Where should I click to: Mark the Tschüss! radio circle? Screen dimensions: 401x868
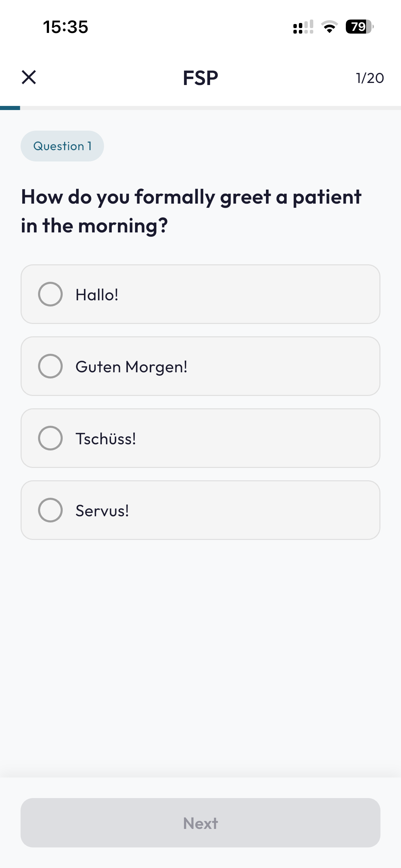click(x=50, y=438)
